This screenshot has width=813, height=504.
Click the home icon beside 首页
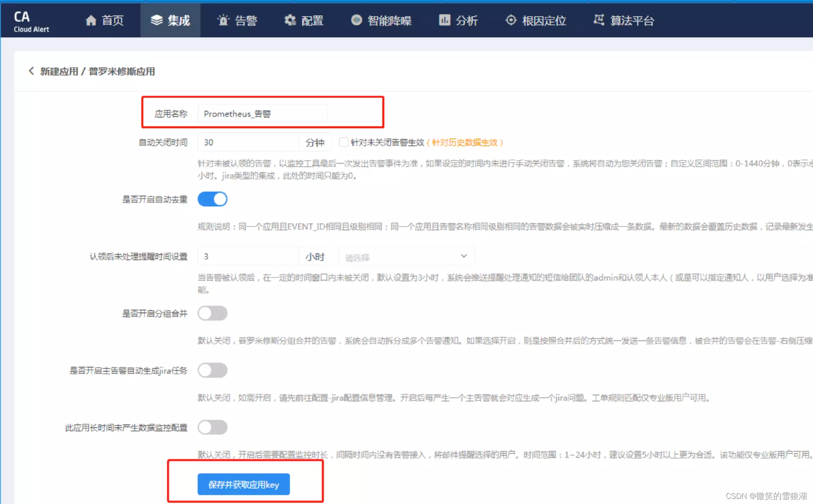(91, 20)
